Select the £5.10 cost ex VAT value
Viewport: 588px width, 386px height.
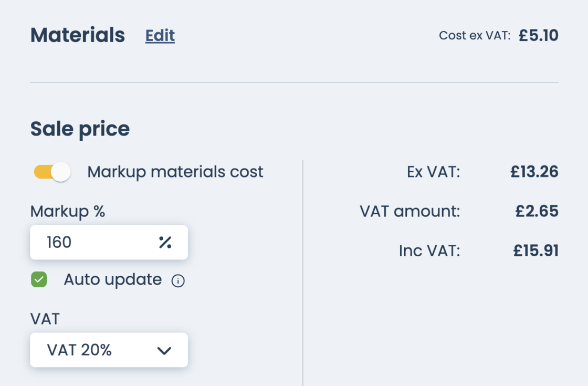point(538,36)
